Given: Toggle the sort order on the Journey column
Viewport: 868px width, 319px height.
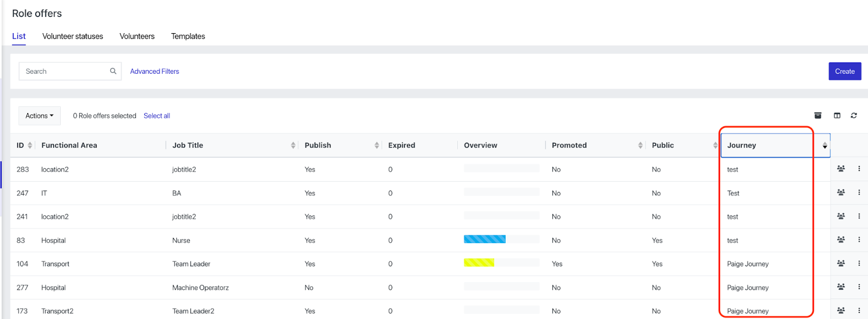Looking at the screenshot, I should pyautogui.click(x=825, y=145).
